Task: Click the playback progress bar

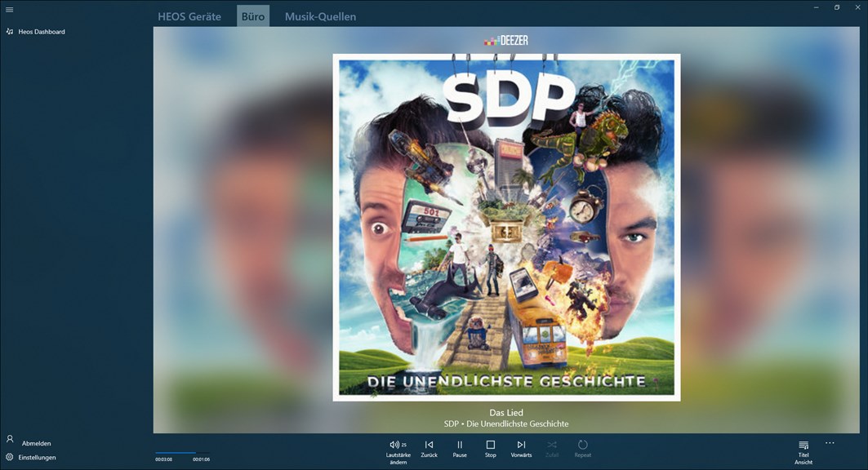Action: point(183,453)
